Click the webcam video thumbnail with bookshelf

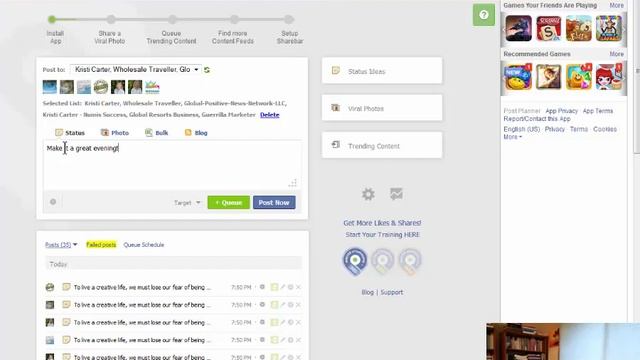pos(563,342)
